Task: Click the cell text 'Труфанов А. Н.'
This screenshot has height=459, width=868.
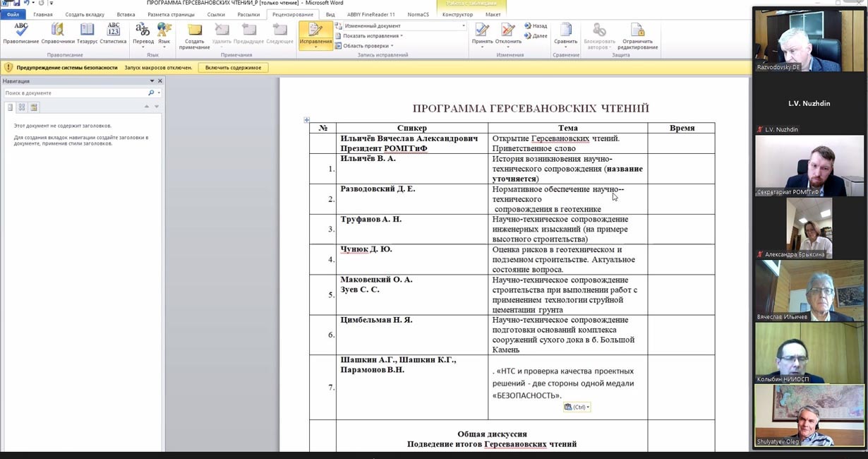Action: click(371, 220)
